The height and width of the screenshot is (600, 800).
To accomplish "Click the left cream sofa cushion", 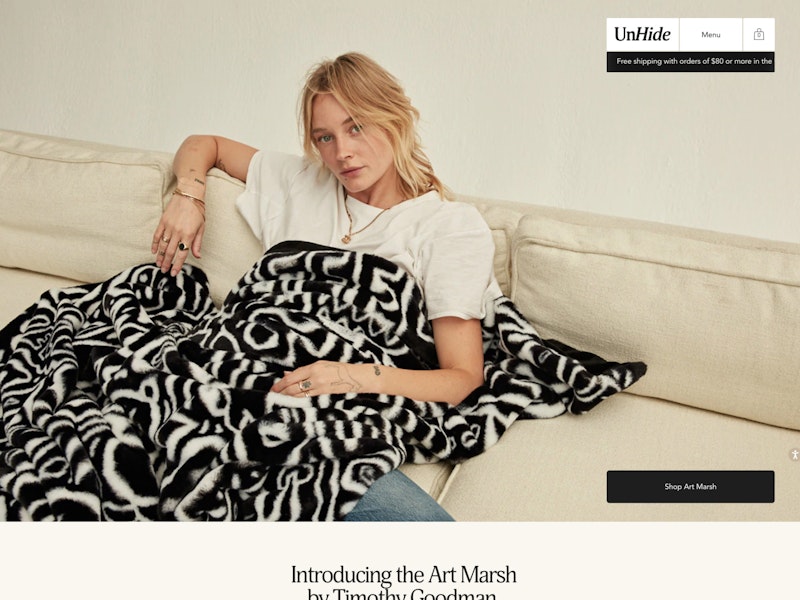I will click(x=82, y=214).
